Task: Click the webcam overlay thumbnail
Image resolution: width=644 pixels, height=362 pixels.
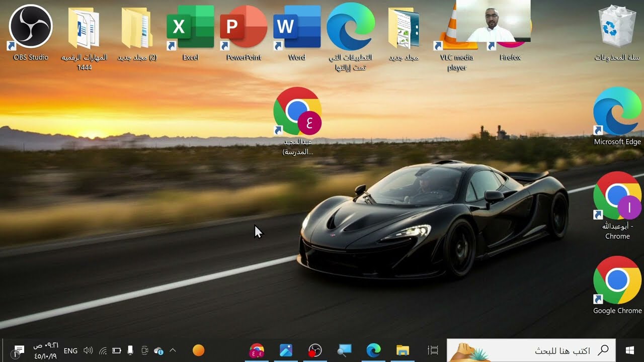Action: point(493,21)
